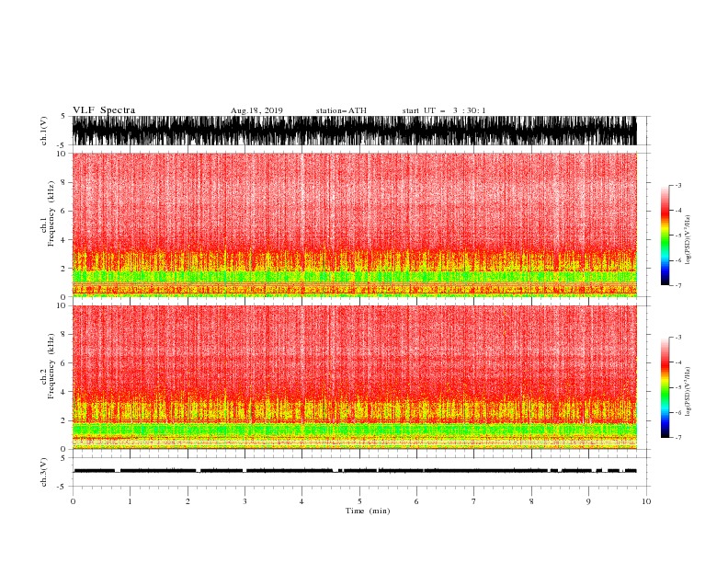Click the ch.1 color bar PSD unit label
Viewport: 728px width, 563px height.
pyautogui.click(x=688, y=240)
